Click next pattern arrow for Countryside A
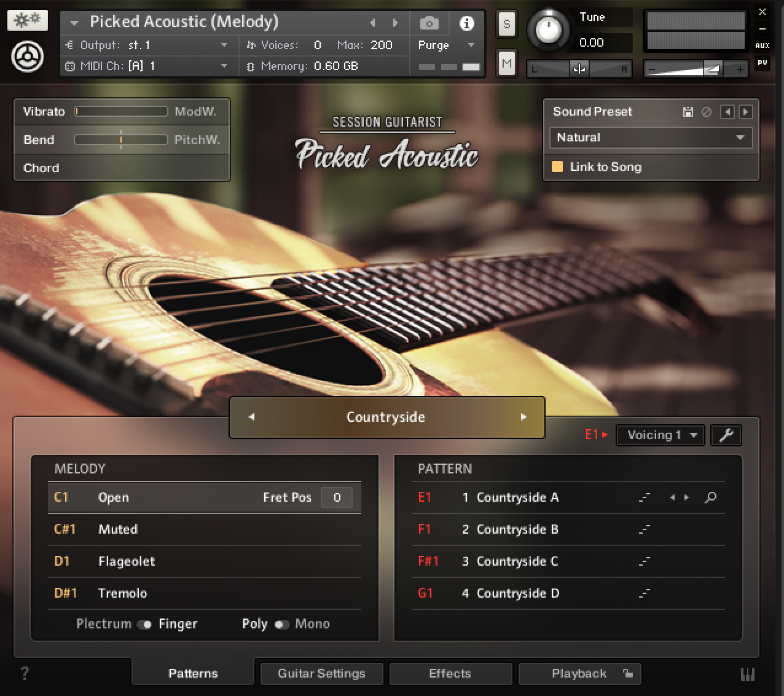 [687, 497]
